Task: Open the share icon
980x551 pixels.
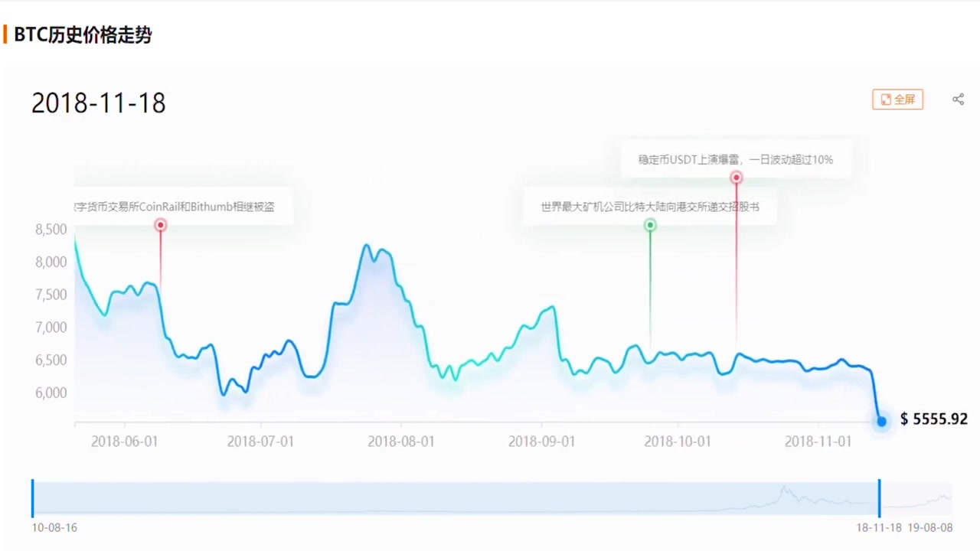Action: tap(958, 99)
